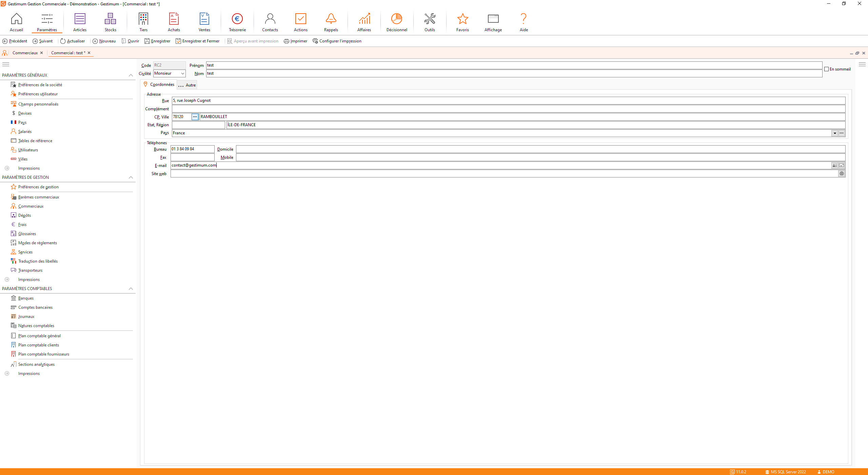Click the Enregistrer button
The image size is (868, 475).
[157, 41]
